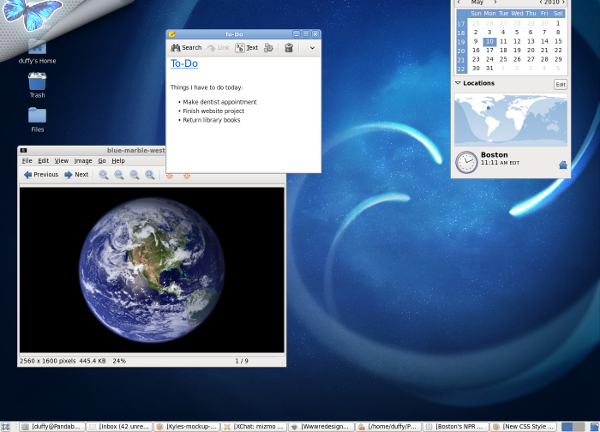This screenshot has width=600, height=432.
Task: Click the Best Fit zoom icon
Action: 150,175
